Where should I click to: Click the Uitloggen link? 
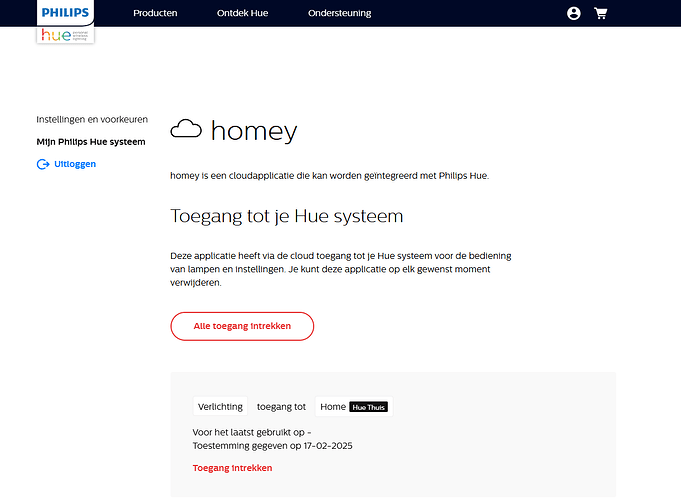[75, 164]
